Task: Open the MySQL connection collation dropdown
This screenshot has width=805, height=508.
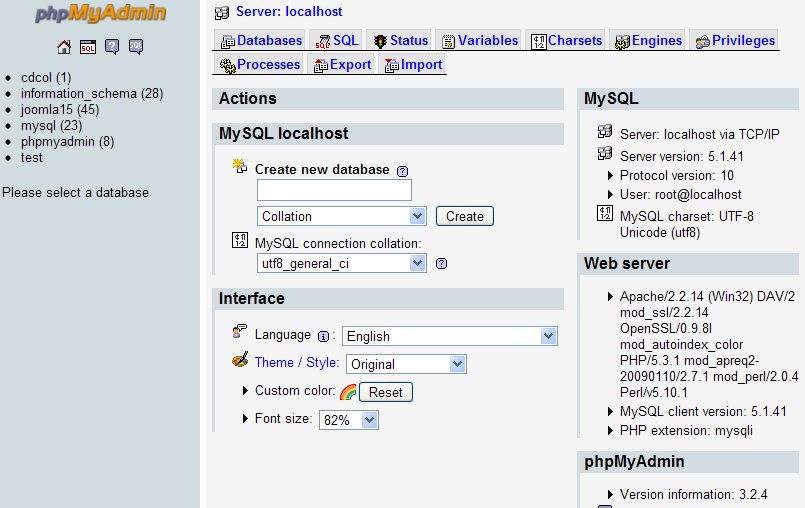Action: coord(342,264)
